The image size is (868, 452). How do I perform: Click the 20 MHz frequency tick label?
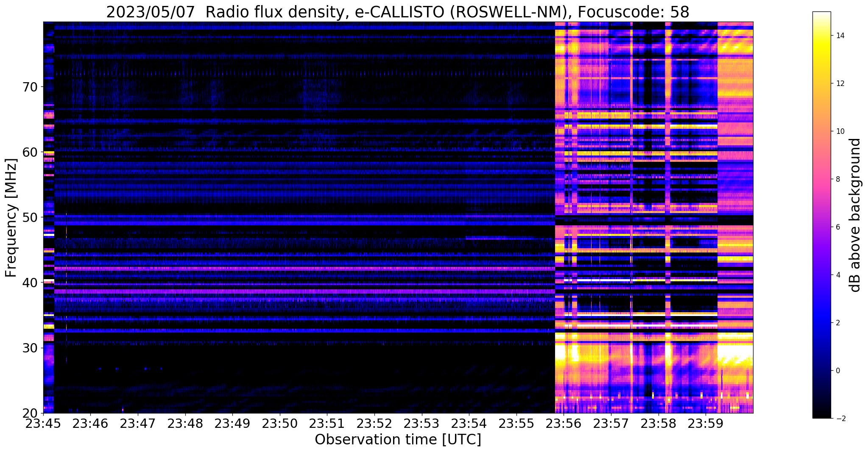31,413
